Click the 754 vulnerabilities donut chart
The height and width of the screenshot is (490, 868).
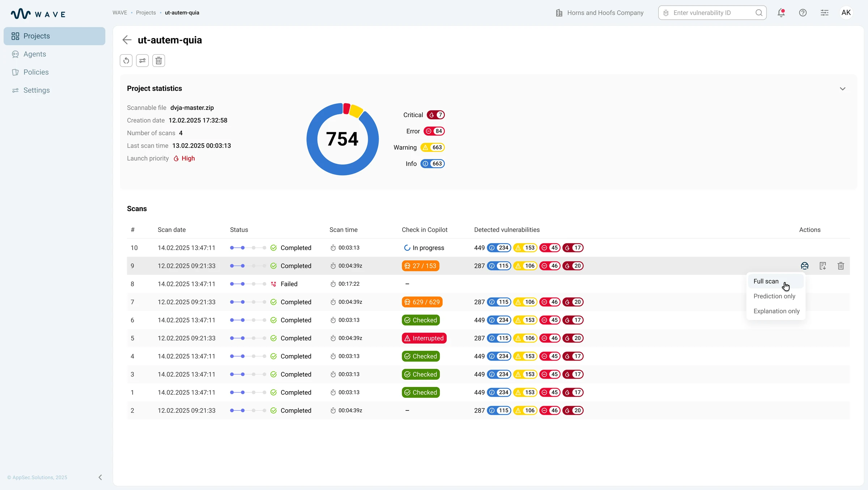click(x=342, y=139)
